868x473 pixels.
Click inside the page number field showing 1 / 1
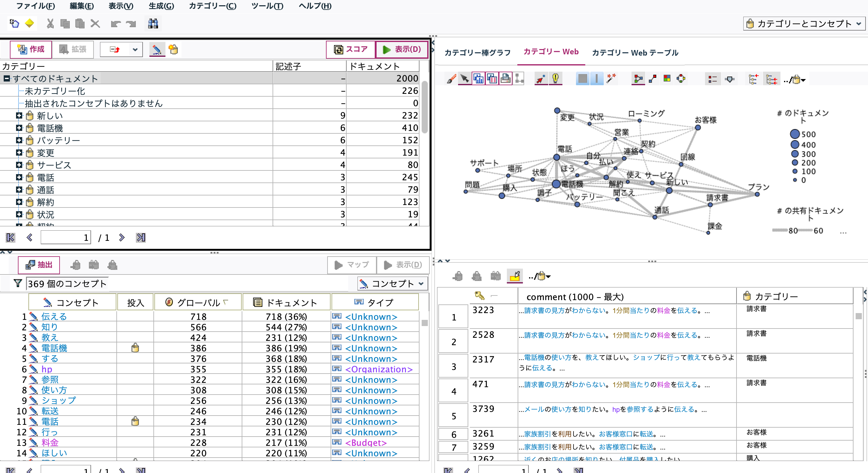[x=65, y=237]
